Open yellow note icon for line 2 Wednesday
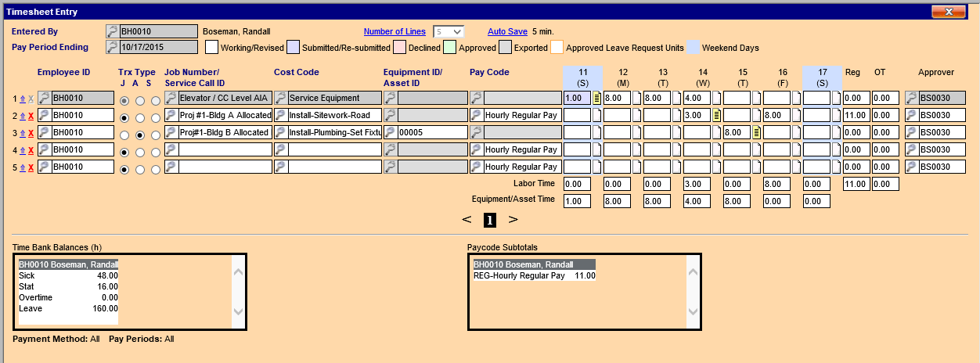This screenshot has width=980, height=363. click(716, 116)
